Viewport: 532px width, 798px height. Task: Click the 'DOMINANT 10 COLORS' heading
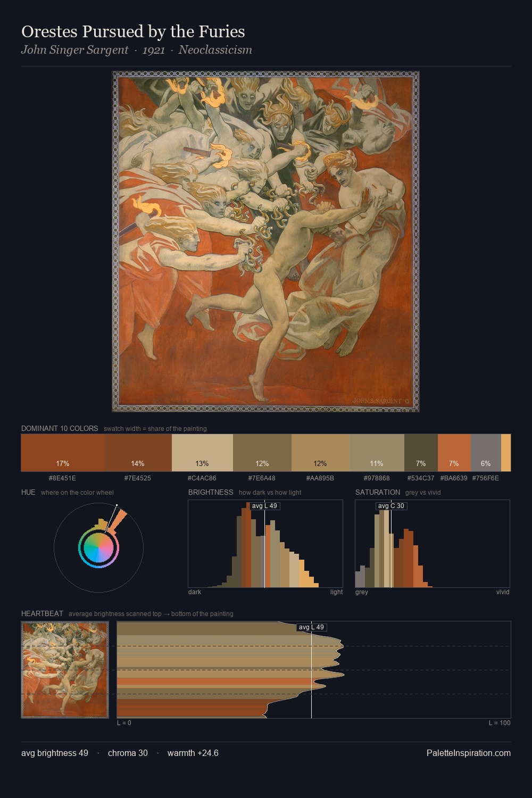click(x=60, y=428)
